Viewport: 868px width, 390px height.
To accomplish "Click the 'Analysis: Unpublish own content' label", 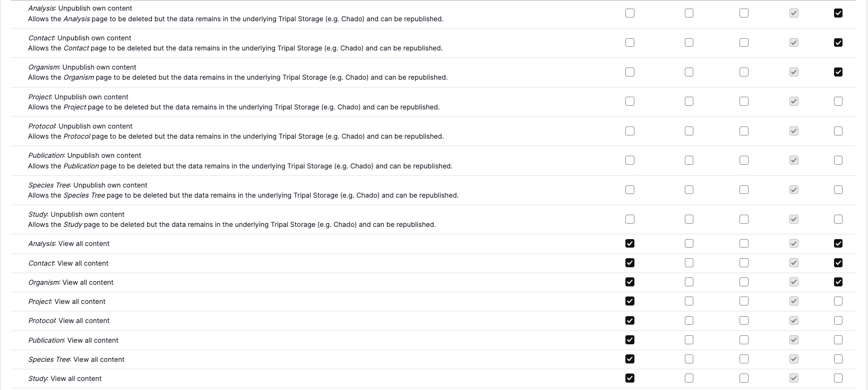I will pos(80,9).
